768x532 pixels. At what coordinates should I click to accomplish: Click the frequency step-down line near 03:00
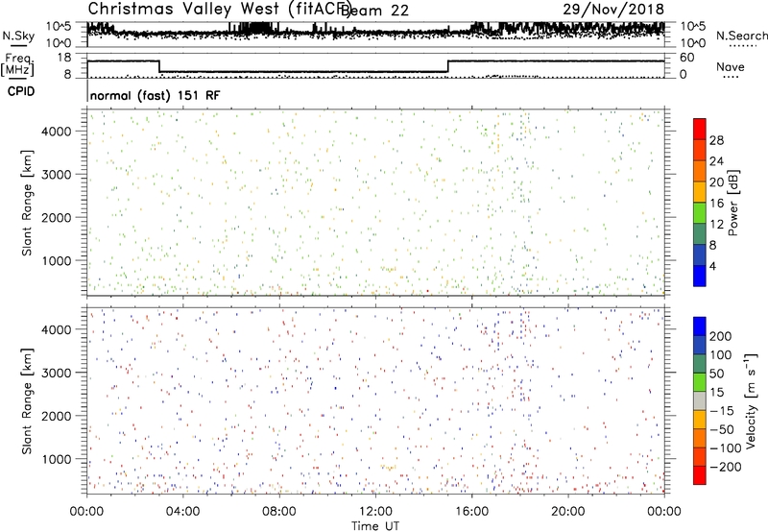[x=159, y=66]
